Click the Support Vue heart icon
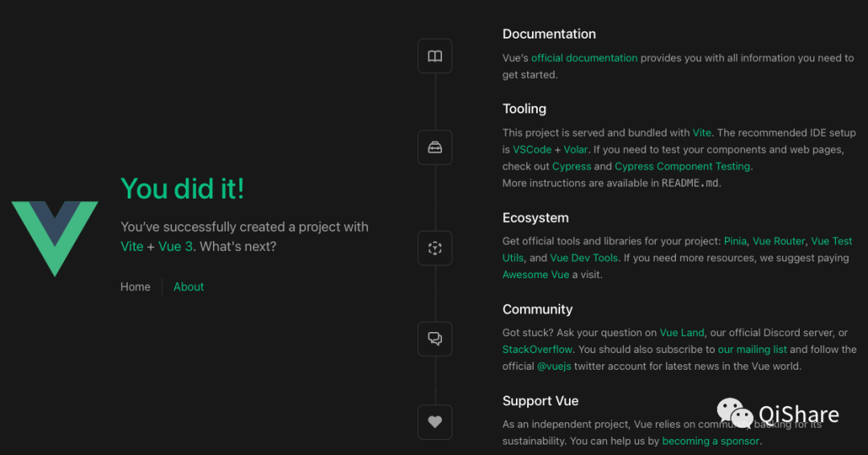This screenshot has height=455, width=868. (435, 422)
